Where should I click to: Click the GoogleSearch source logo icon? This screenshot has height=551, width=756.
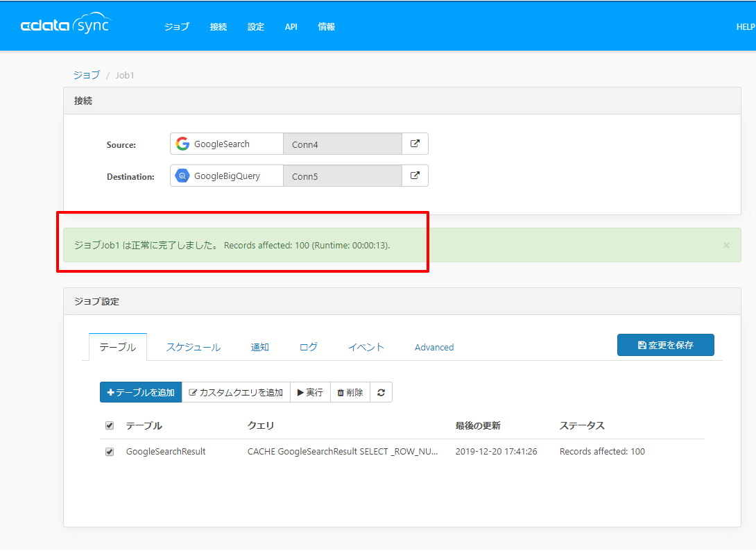182,144
